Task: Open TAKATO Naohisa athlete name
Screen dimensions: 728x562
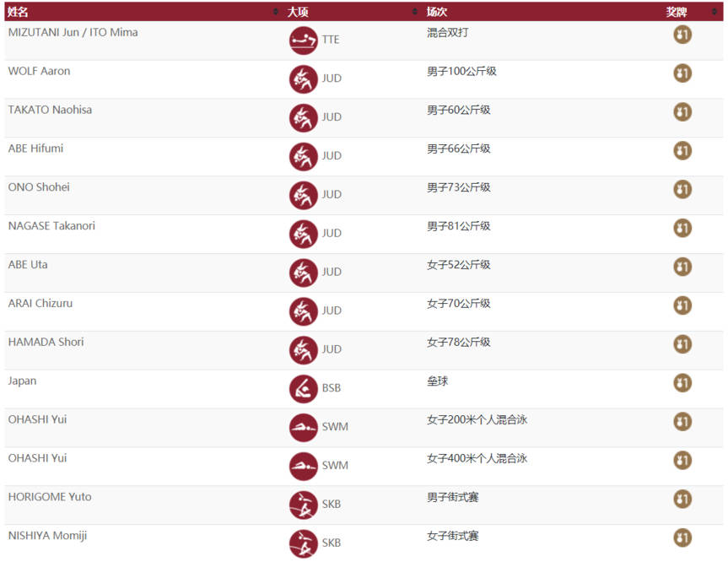Action: click(x=50, y=110)
